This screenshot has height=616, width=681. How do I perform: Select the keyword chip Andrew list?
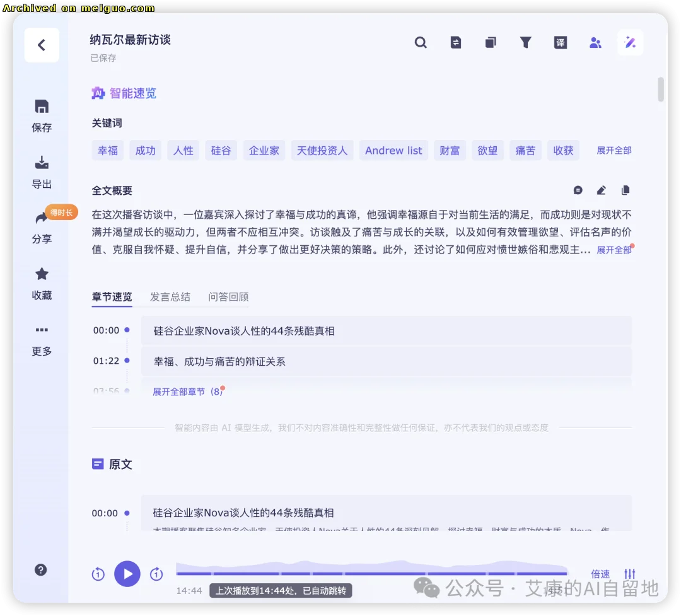coord(393,150)
